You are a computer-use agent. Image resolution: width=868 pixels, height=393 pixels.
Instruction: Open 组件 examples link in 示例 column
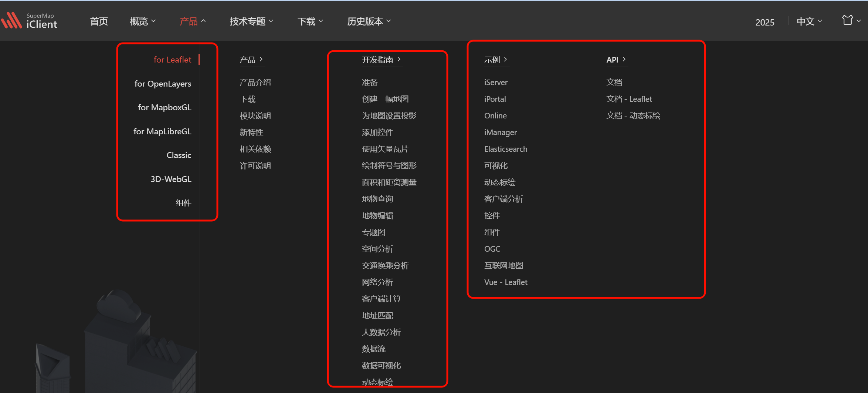[492, 232]
